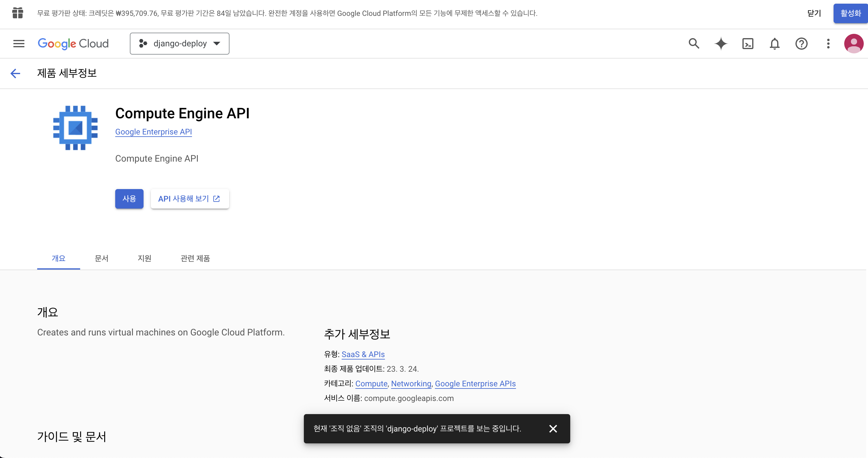Open the three-dot settings menu

point(828,44)
